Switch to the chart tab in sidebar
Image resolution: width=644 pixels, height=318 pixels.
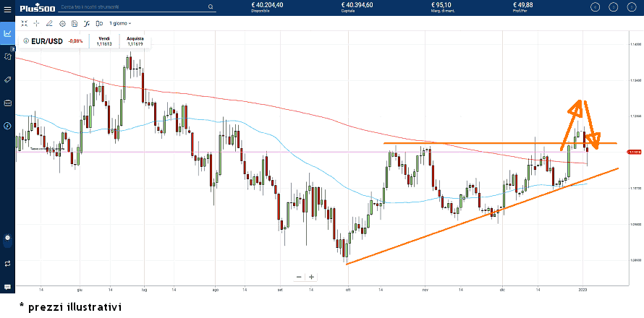(7, 33)
